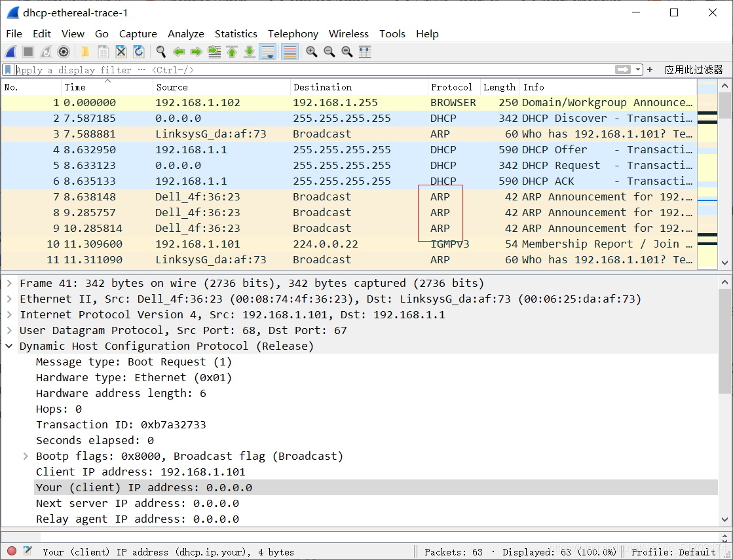This screenshot has height=560, width=733.
Task: Focus the display filter input field
Action: pyautogui.click(x=313, y=69)
